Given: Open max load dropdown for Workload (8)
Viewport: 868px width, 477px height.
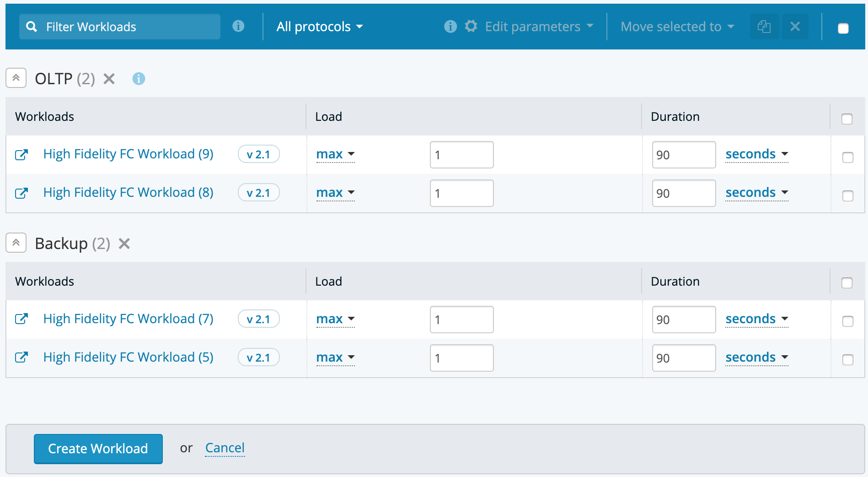Looking at the screenshot, I should (x=336, y=193).
